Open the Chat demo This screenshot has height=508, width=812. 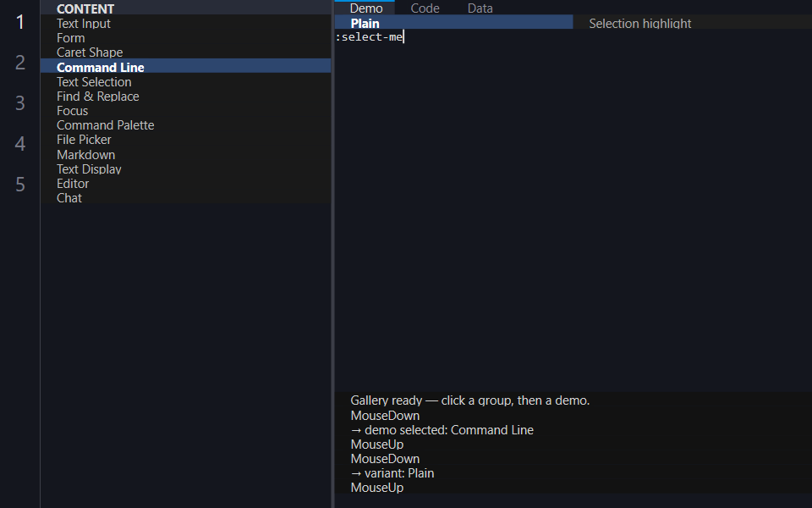[x=185, y=198]
